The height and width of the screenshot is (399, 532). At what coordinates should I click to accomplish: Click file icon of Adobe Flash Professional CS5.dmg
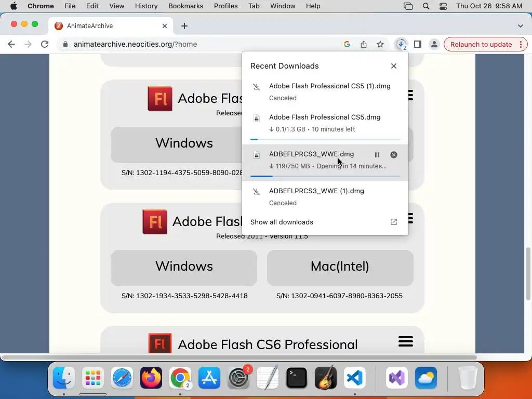coord(257,118)
